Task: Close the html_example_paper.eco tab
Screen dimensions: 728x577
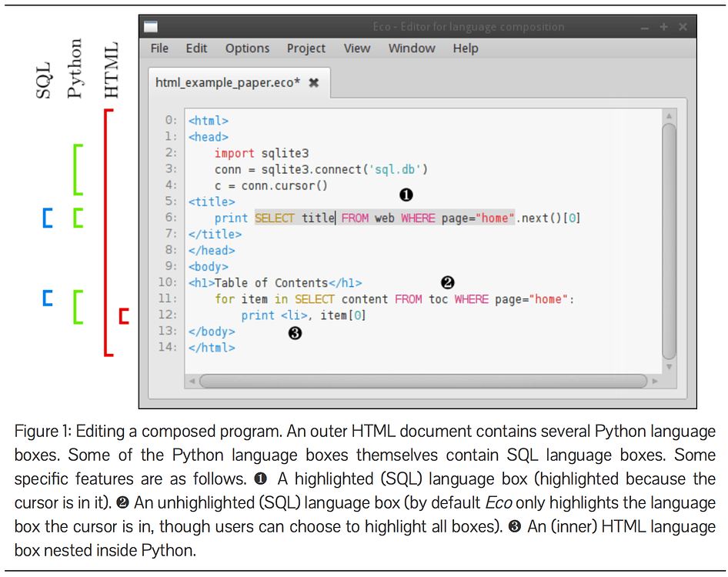Action: [314, 82]
